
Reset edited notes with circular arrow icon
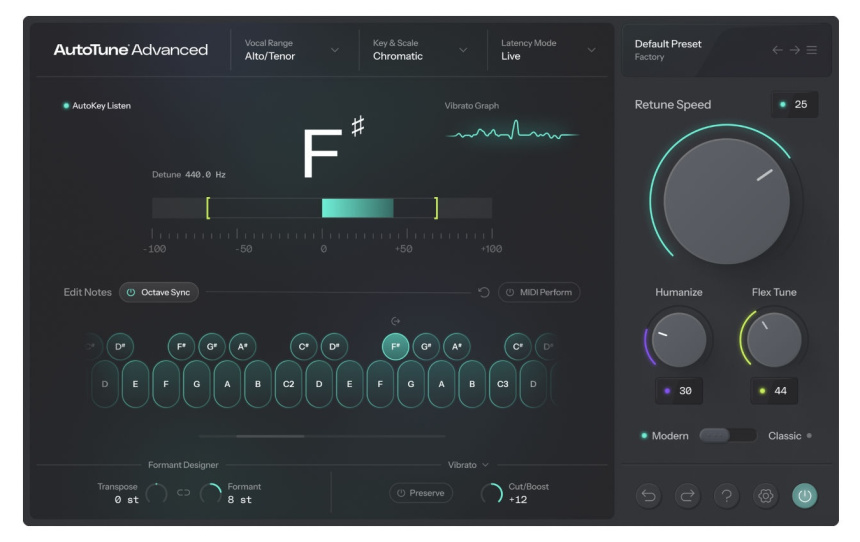[x=484, y=292]
